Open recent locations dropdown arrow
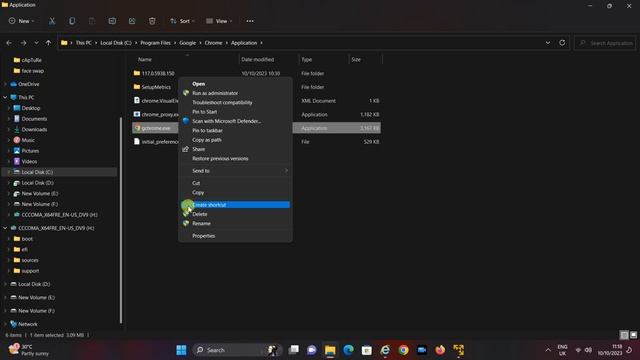Screen dimensions: 640x360 coord(36,43)
